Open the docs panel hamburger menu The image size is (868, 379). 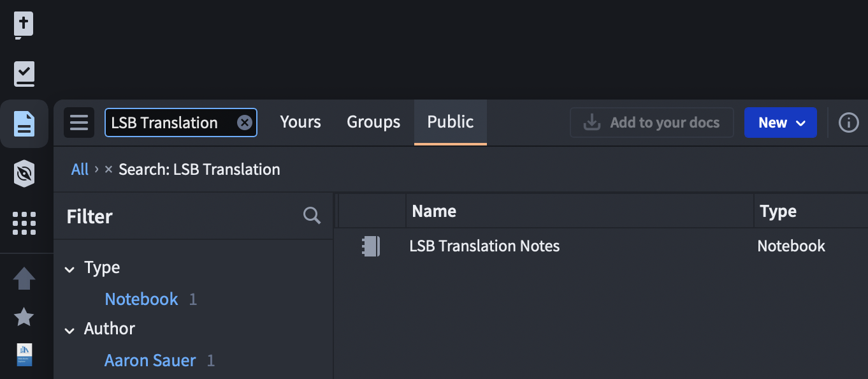pos(79,123)
